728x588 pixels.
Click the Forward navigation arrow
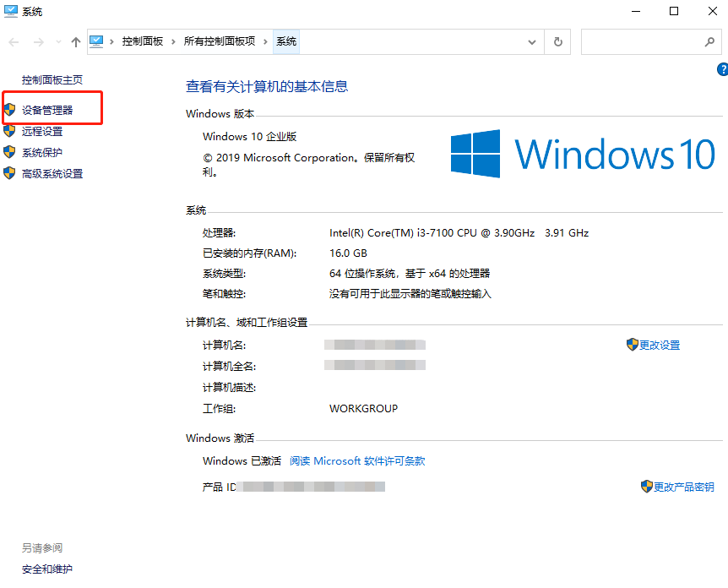pos(39,42)
